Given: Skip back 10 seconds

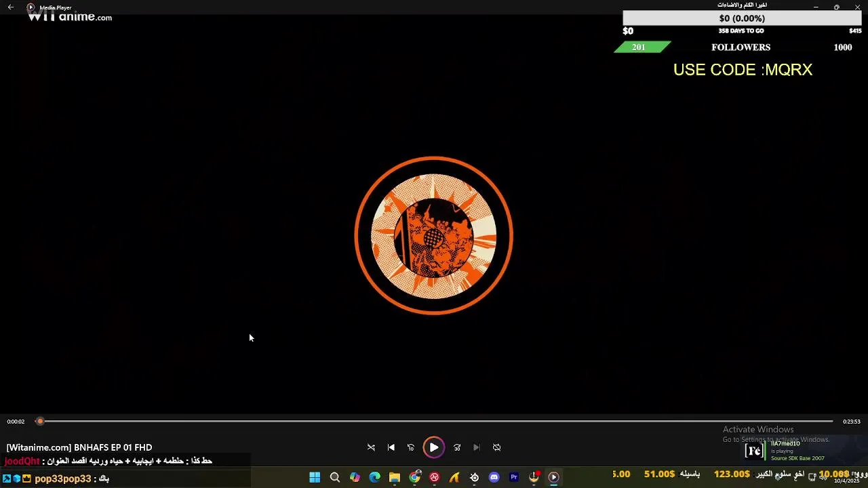Looking at the screenshot, I should (x=411, y=447).
